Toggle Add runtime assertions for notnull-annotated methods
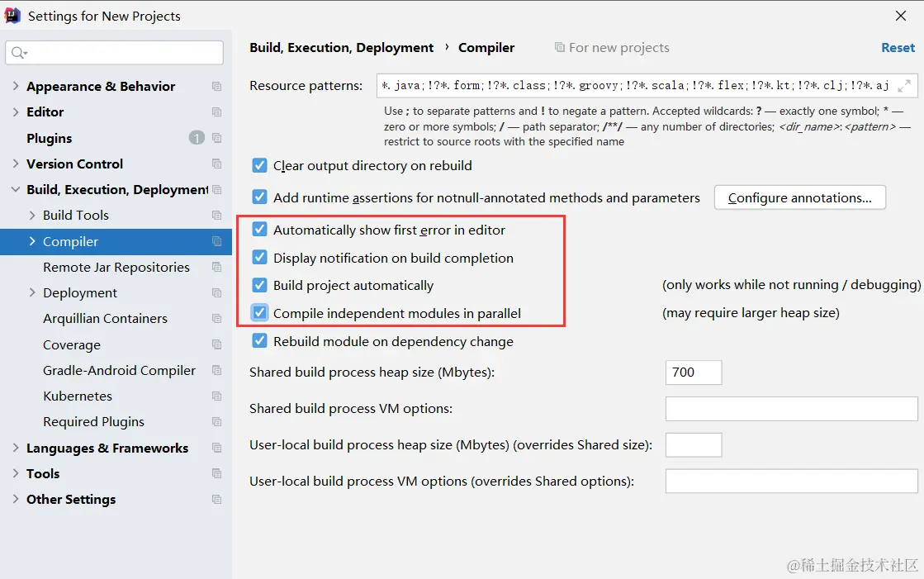Viewport: 924px width, 579px height. click(x=259, y=197)
